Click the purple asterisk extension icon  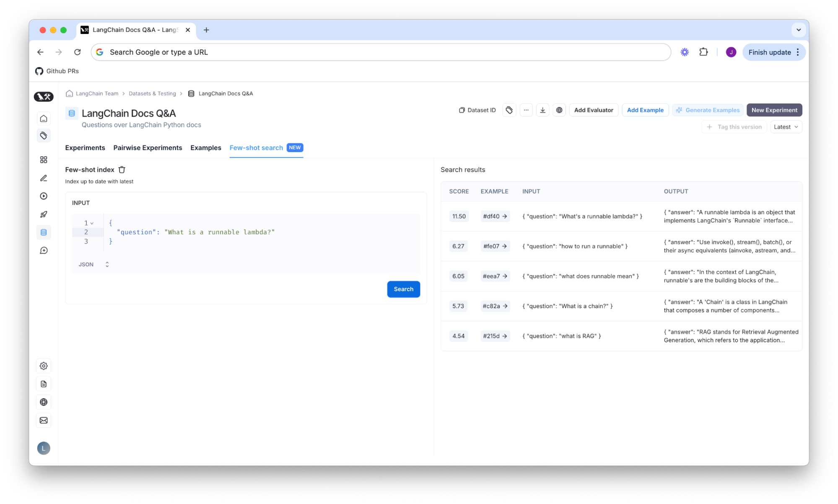[x=685, y=52]
